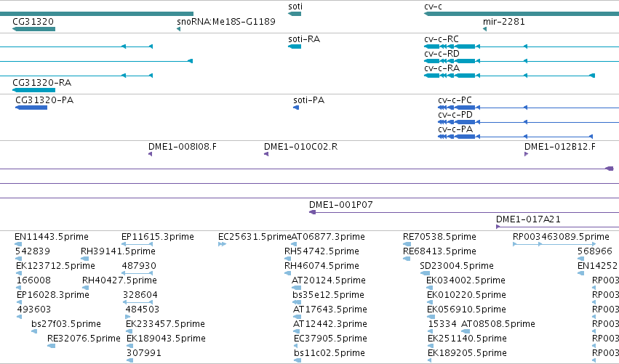Click the EK056910.5prime EST arrow
This screenshot has height=364, width=619.
pyautogui.click(x=431, y=317)
